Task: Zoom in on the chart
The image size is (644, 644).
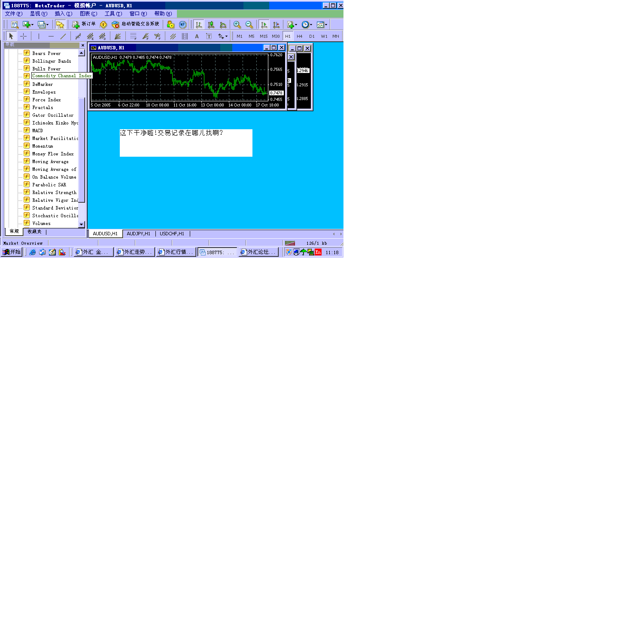Action: coord(237,24)
